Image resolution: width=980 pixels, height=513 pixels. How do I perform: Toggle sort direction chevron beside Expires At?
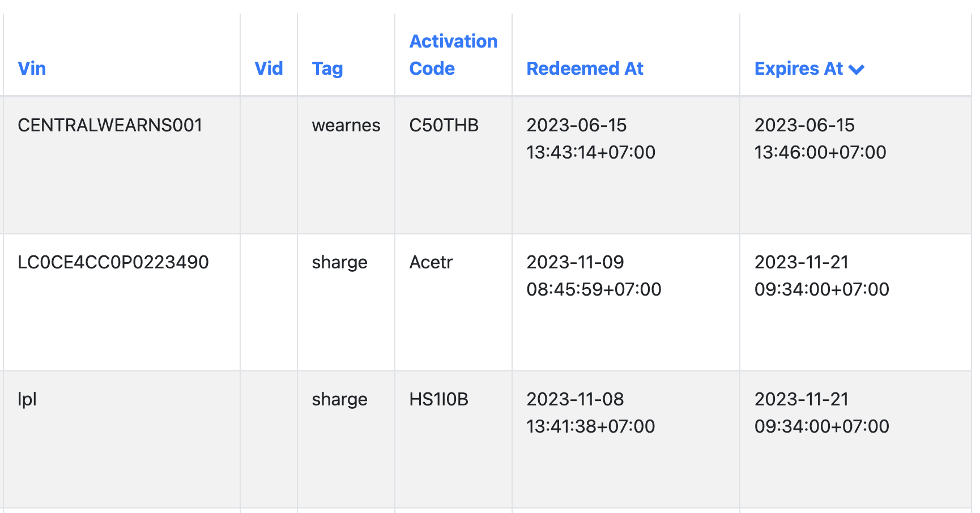(857, 70)
